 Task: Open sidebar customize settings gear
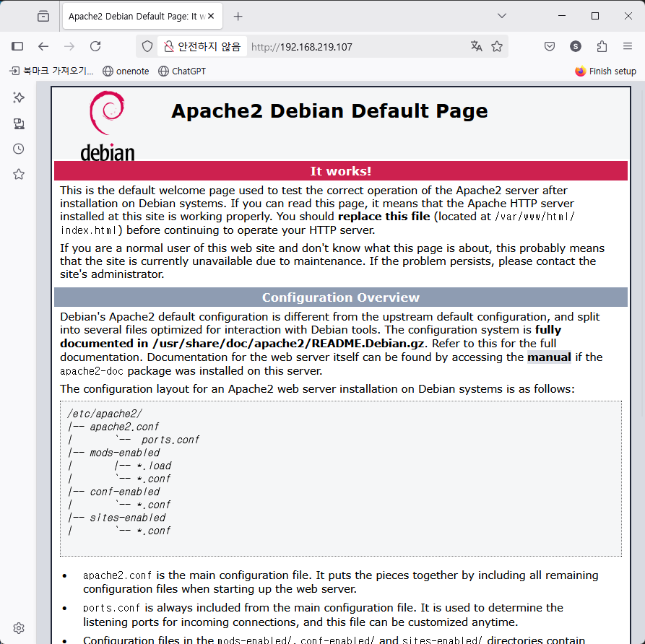[x=19, y=628]
